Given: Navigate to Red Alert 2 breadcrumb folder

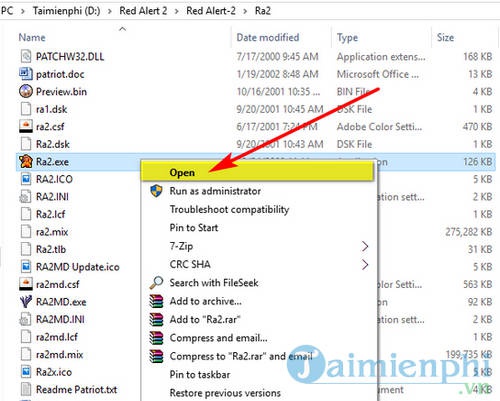Looking at the screenshot, I should 143,11.
